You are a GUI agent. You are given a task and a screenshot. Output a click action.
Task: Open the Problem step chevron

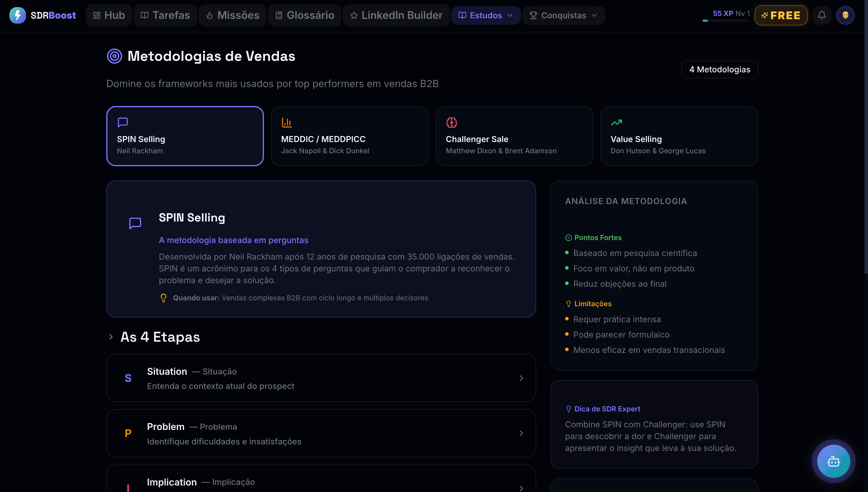click(x=521, y=433)
